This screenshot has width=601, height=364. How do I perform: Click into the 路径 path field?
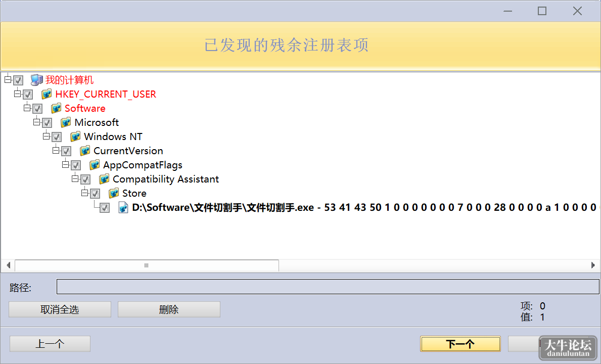point(328,287)
